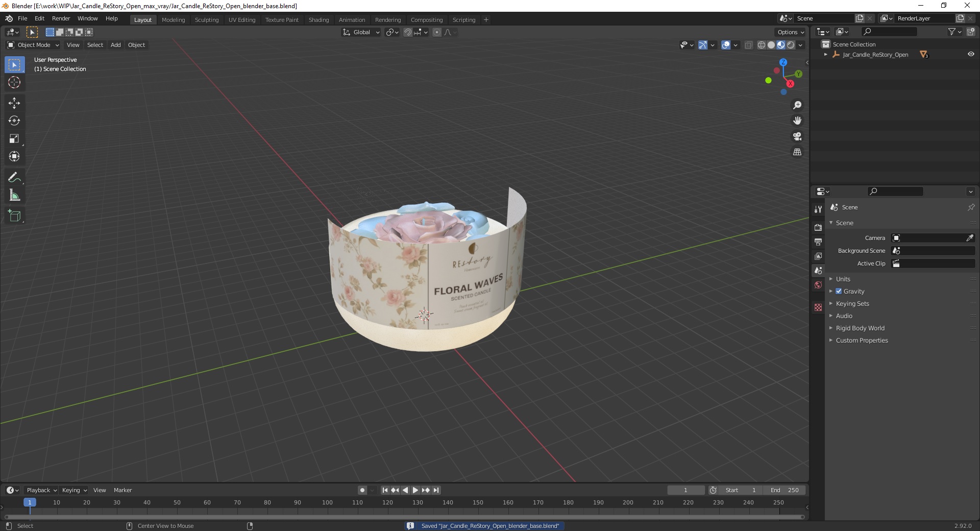980x531 pixels.
Task: Select the Select Box tool
Action: 14,65
